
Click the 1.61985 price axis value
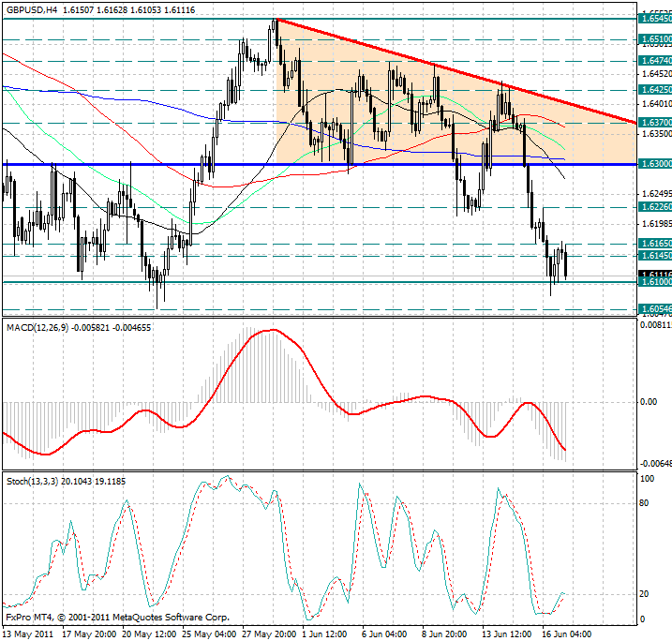point(656,224)
